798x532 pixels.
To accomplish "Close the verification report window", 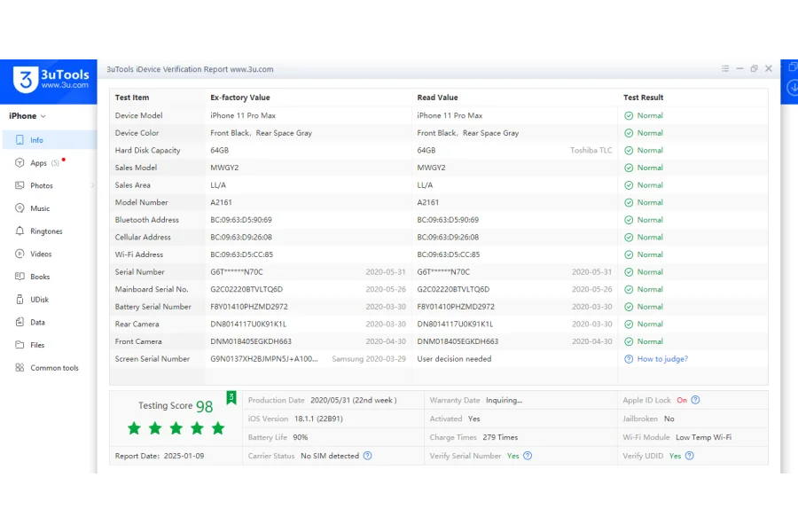I will pyautogui.click(x=769, y=68).
